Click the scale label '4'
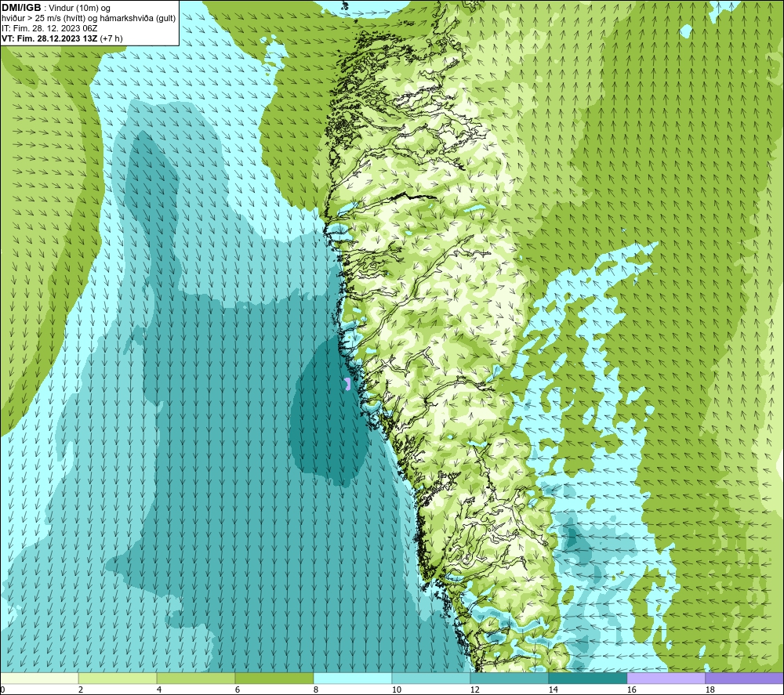The image size is (784, 695). 159,690
